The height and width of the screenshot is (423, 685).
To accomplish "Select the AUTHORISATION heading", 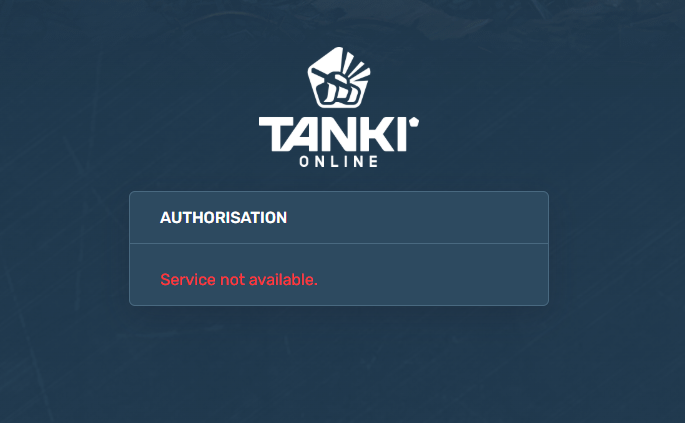I will tap(223, 218).
